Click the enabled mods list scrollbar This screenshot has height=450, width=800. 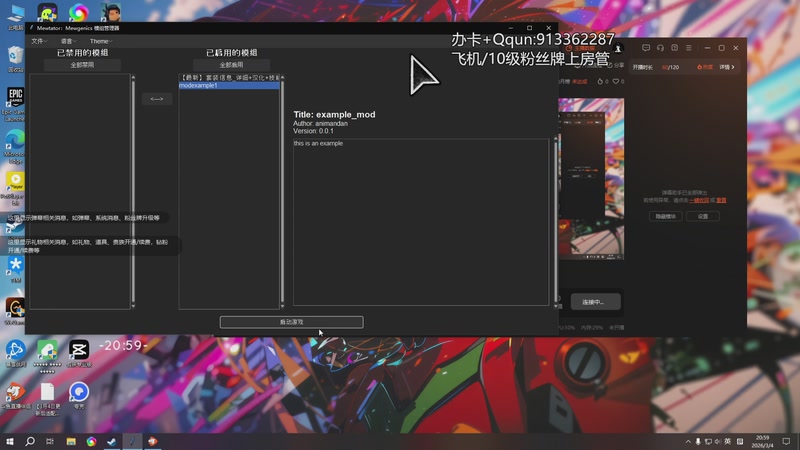pos(282,191)
